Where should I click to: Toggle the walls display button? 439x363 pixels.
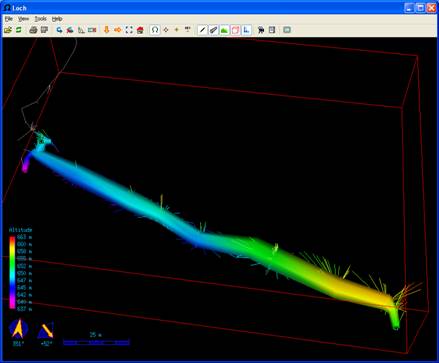pos(213,30)
